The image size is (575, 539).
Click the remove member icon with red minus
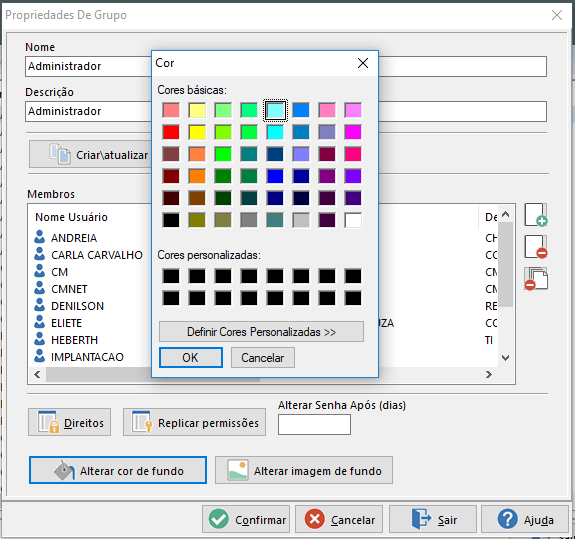[536, 247]
